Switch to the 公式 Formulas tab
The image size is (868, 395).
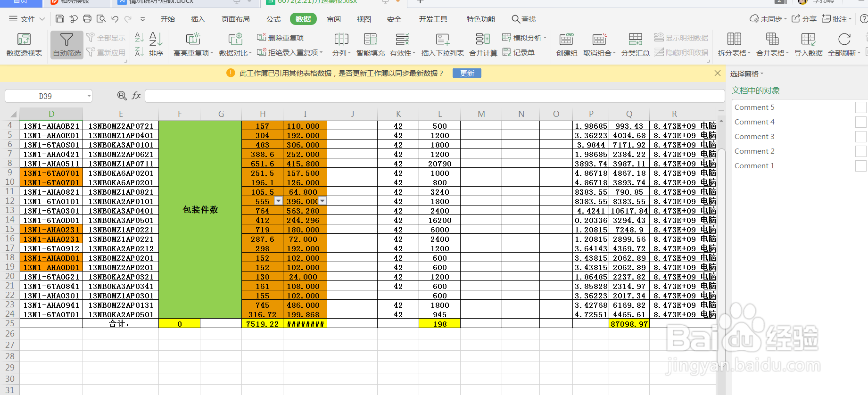click(x=273, y=19)
